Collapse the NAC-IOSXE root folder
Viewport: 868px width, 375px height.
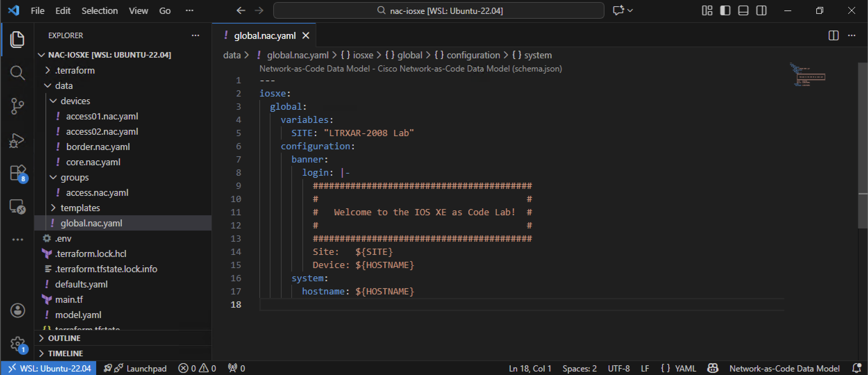(x=41, y=55)
